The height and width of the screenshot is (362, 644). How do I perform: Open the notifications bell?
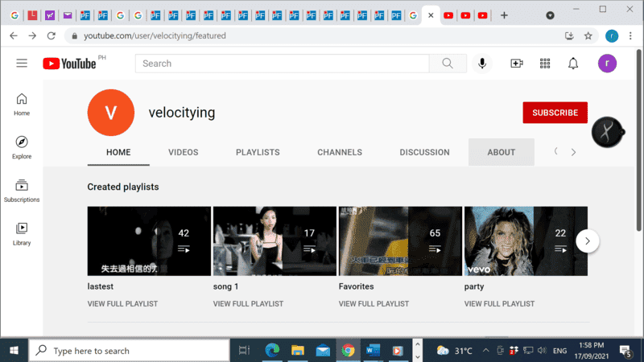coord(573,64)
